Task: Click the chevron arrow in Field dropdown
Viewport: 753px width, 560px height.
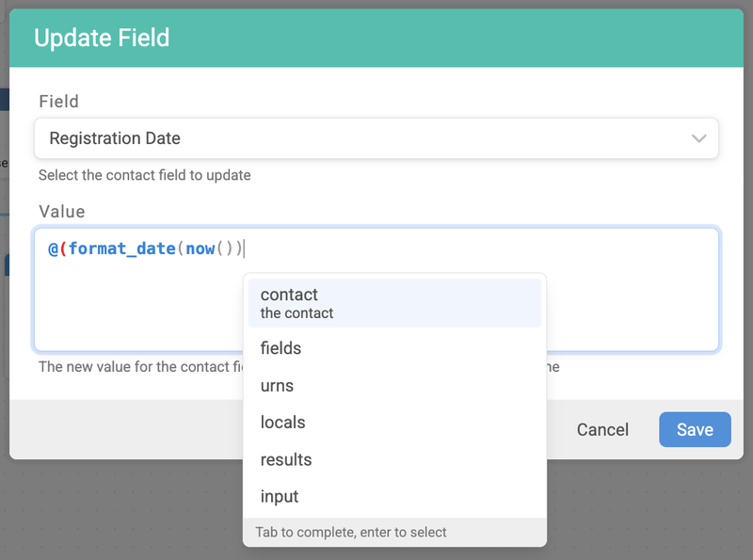Action: (698, 138)
